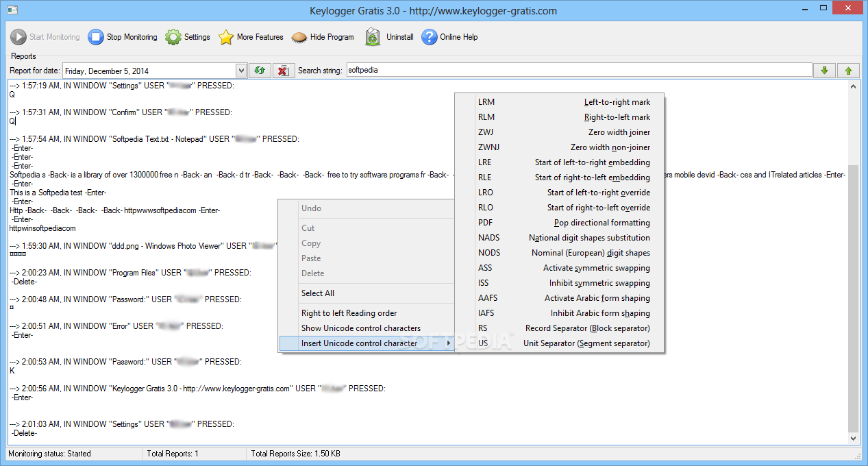Image resolution: width=868 pixels, height=466 pixels.
Task: Insert LRE left-to-right embedding
Action: coord(560,162)
